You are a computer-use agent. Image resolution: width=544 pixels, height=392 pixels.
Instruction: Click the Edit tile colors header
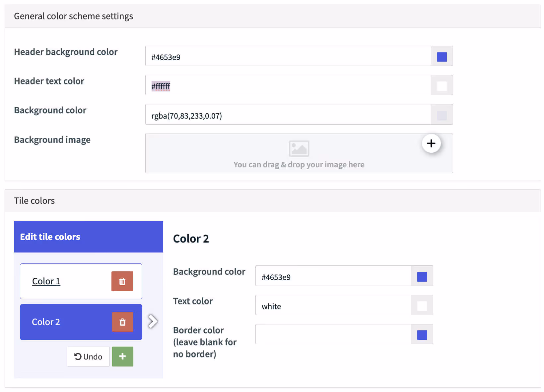[x=50, y=237]
